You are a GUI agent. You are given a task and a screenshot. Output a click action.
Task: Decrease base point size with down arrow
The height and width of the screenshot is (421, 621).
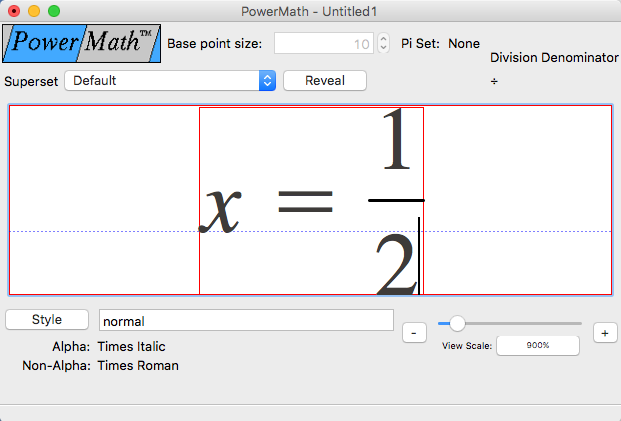383,48
